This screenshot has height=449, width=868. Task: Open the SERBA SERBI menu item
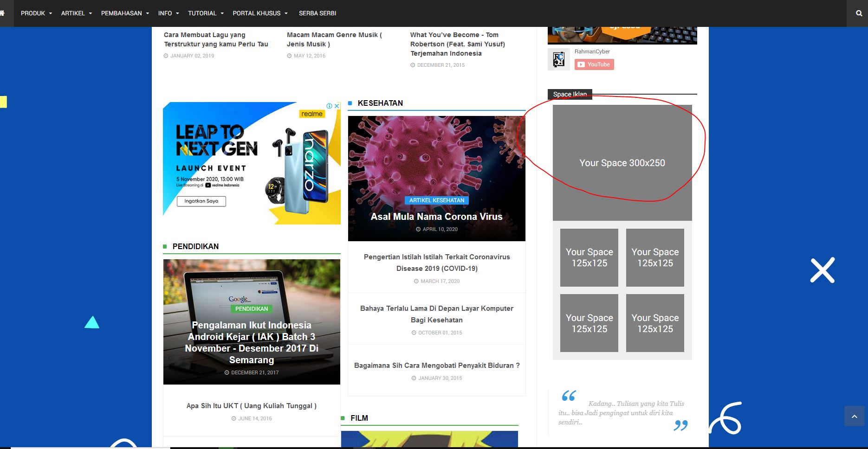point(317,13)
